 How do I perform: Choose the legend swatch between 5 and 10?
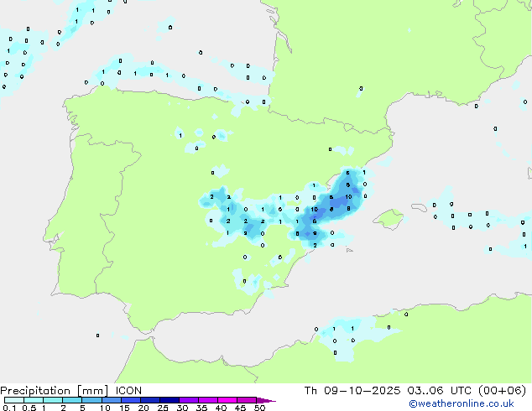point(92,401)
